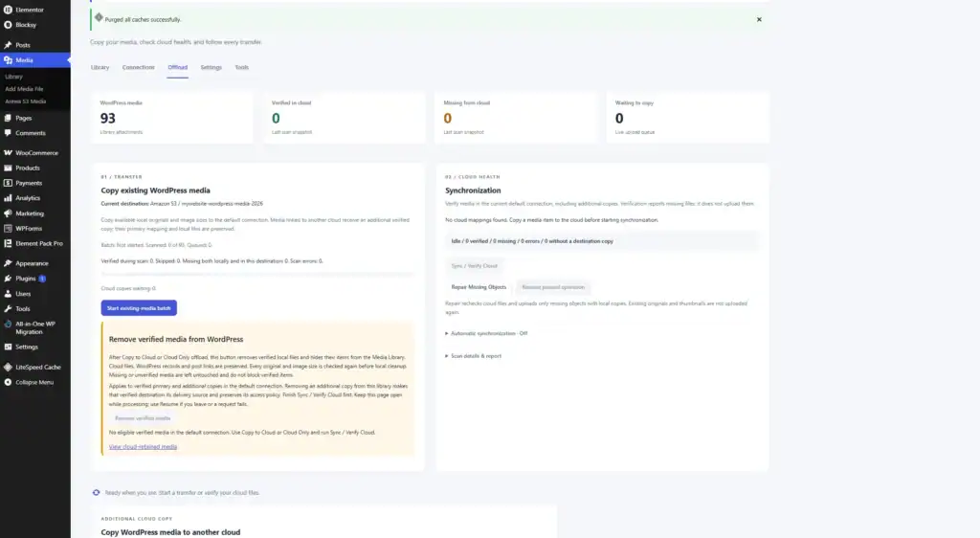Open the S3 Media submenu item
Image resolution: width=980 pixels, height=538 pixels.
click(x=26, y=101)
